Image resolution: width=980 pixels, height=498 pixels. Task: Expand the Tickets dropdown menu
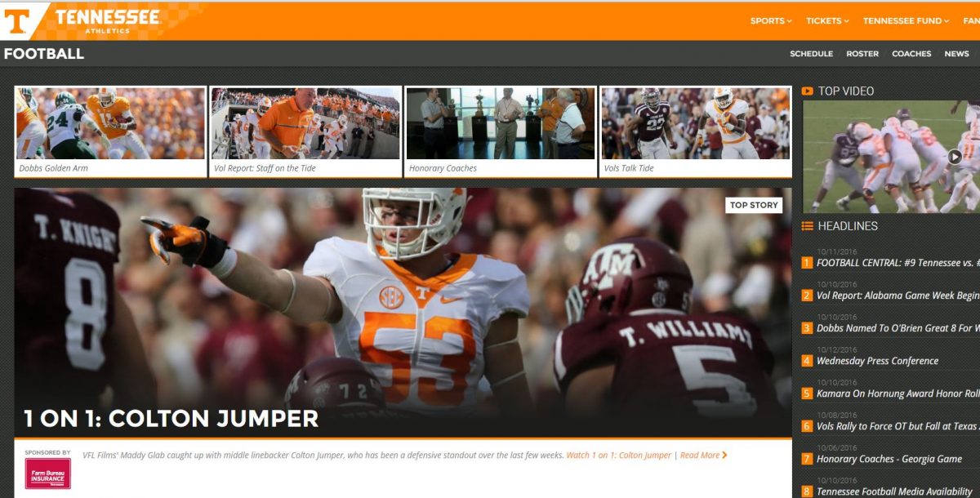(827, 21)
